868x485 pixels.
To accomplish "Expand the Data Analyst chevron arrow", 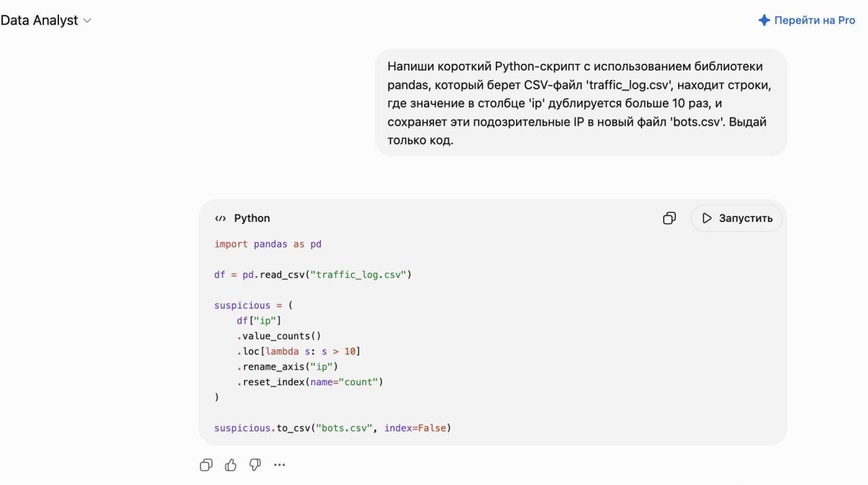I will (87, 21).
